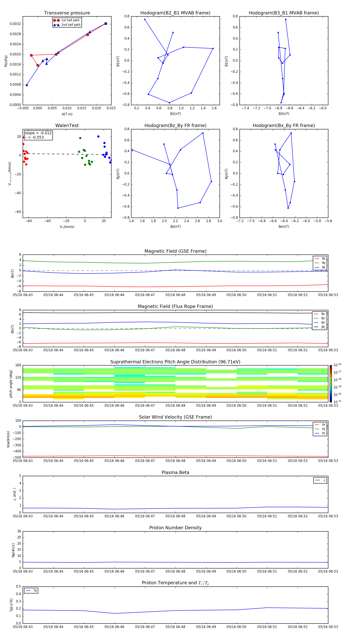Select the |B| legend entry in Flux Rope plot
351x644 pixels.
pos(320,327)
